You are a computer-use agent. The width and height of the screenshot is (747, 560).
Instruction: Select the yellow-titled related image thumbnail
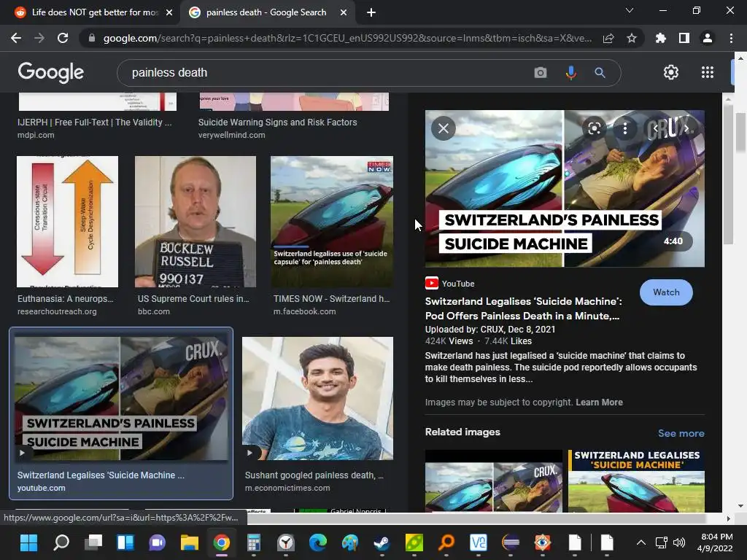pos(636,481)
